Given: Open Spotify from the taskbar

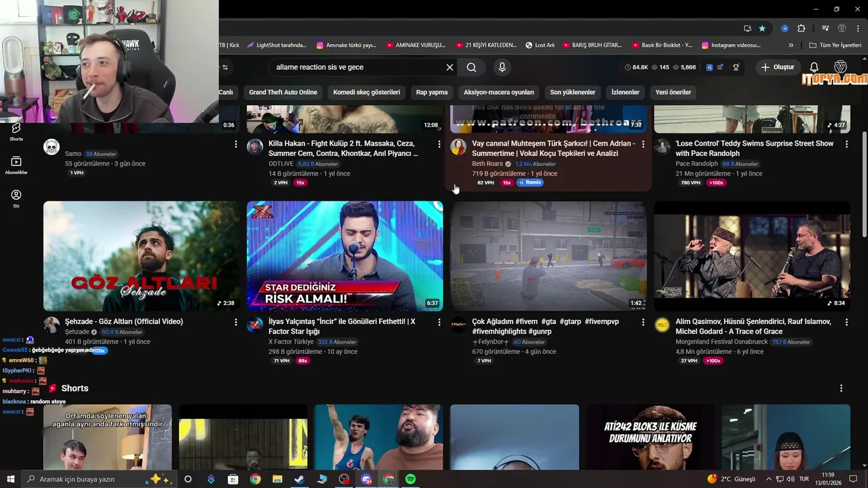Looking at the screenshot, I should point(410,479).
